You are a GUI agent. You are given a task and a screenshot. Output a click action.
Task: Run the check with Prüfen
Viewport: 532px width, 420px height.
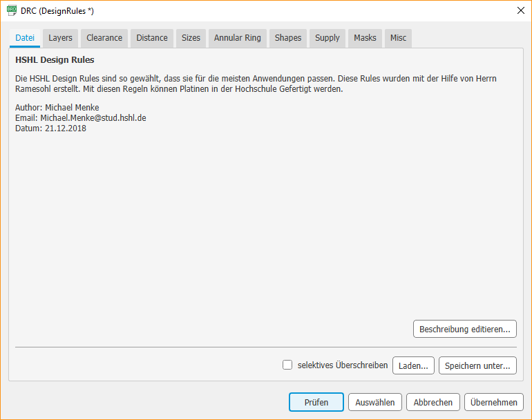pos(316,402)
